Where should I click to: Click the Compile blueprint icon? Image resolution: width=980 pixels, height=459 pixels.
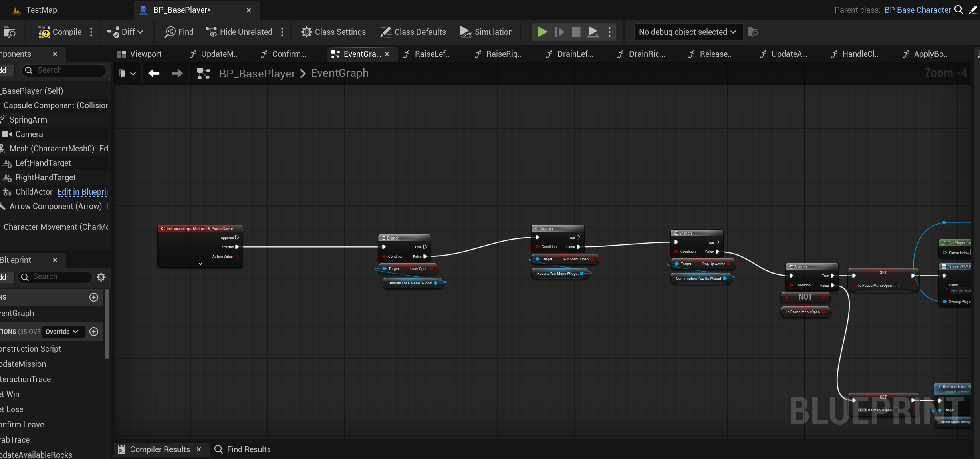coord(44,32)
